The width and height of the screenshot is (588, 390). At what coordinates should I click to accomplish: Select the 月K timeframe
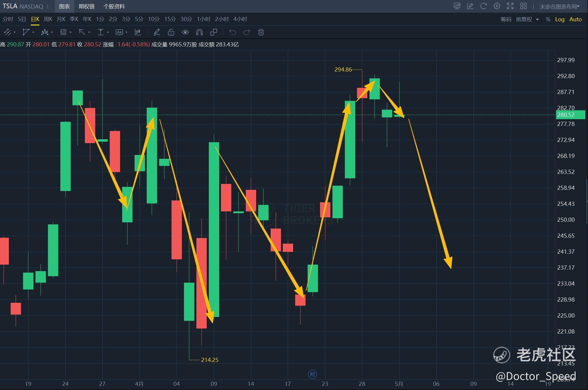[61, 19]
